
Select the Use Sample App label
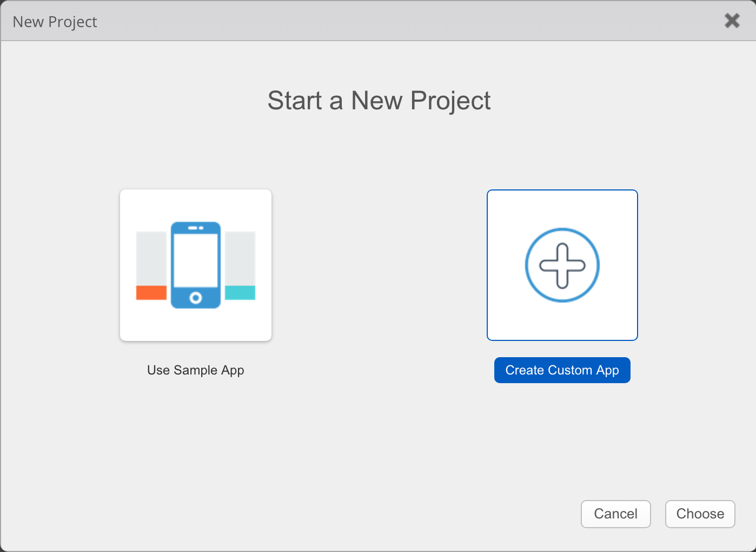[195, 370]
